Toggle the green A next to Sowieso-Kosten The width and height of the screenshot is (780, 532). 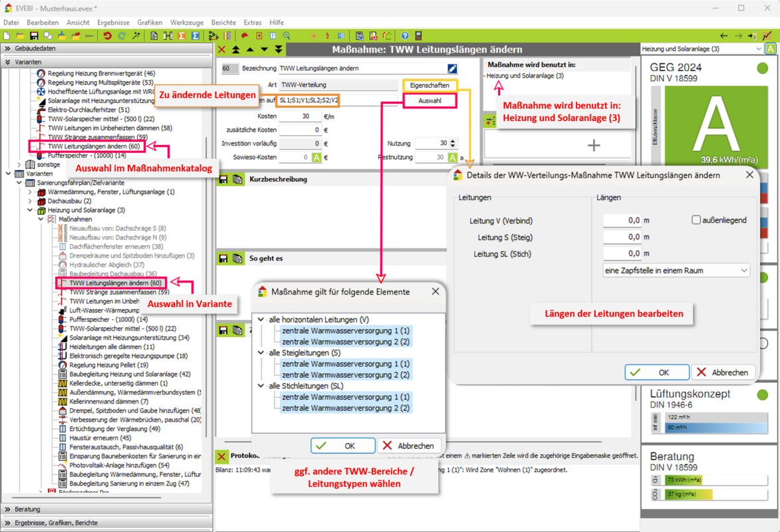pyautogui.click(x=317, y=158)
